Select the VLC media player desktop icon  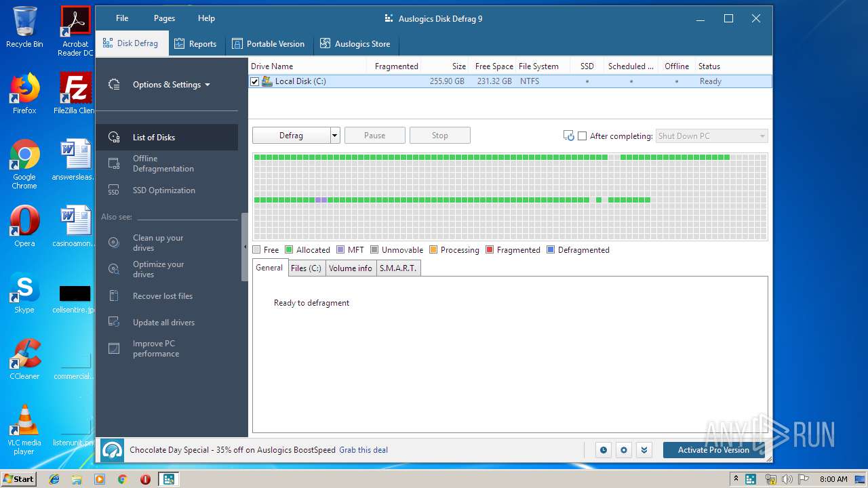coord(24,430)
